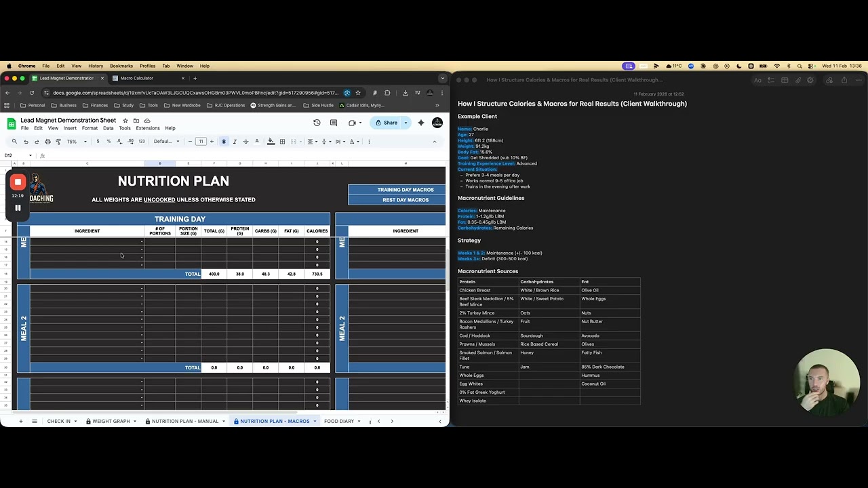The width and height of the screenshot is (868, 488).
Task: Insert a table in Notes toolbar
Action: [x=785, y=80]
